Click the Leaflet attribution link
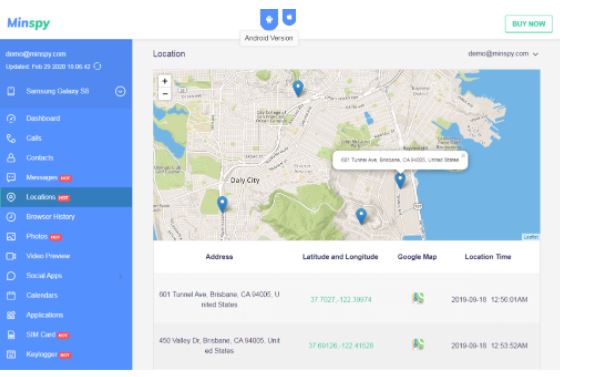Viewport: 594px width, 377px height. tap(531, 237)
